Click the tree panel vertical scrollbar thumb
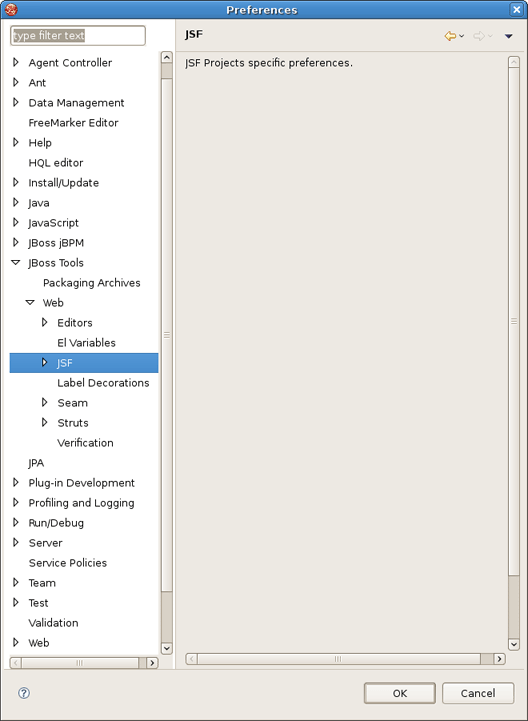Screen dimensions: 528x721 (x=167, y=335)
